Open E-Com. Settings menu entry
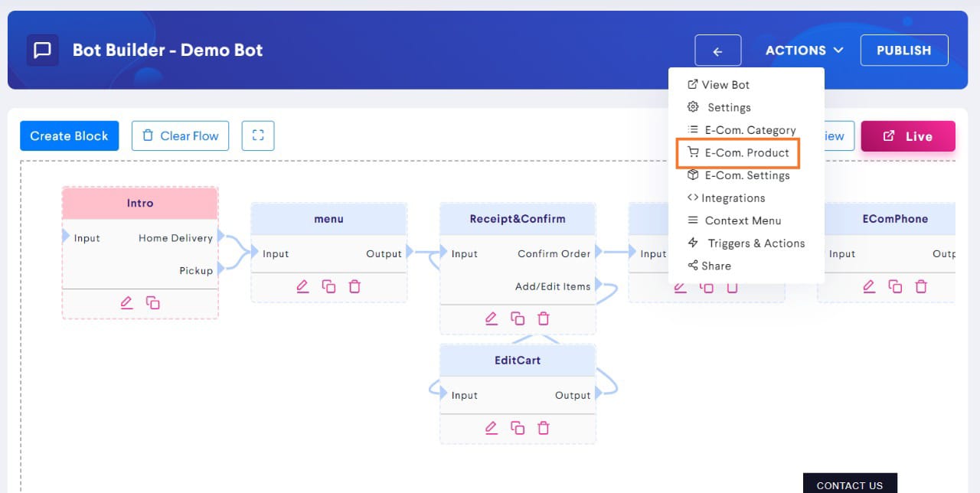The image size is (980, 493). tap(746, 175)
